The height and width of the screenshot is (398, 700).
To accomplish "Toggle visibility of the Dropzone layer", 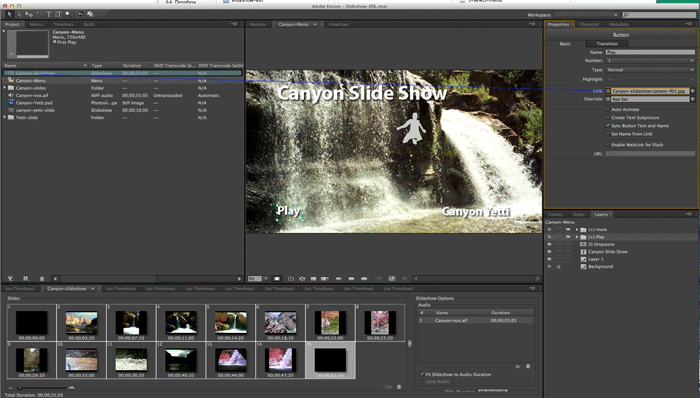I will (x=550, y=245).
